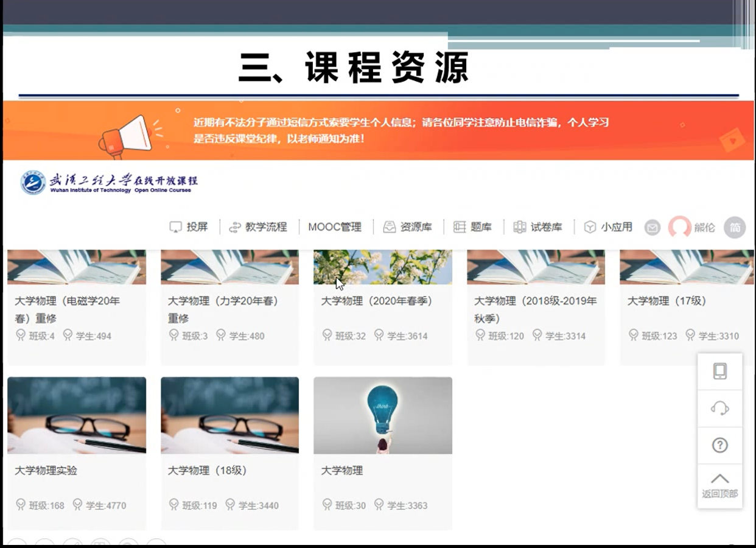Click the question mark help icon
756x548 pixels.
point(720,445)
